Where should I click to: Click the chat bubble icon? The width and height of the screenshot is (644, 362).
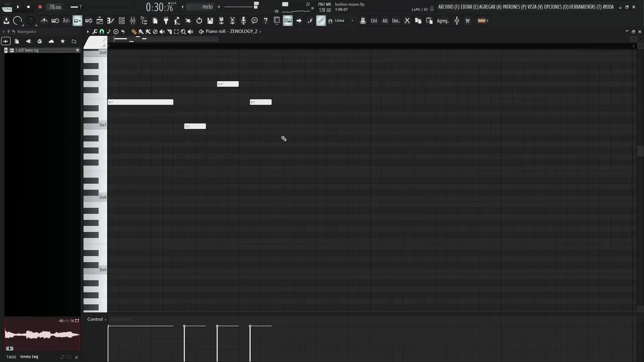pos(255,21)
